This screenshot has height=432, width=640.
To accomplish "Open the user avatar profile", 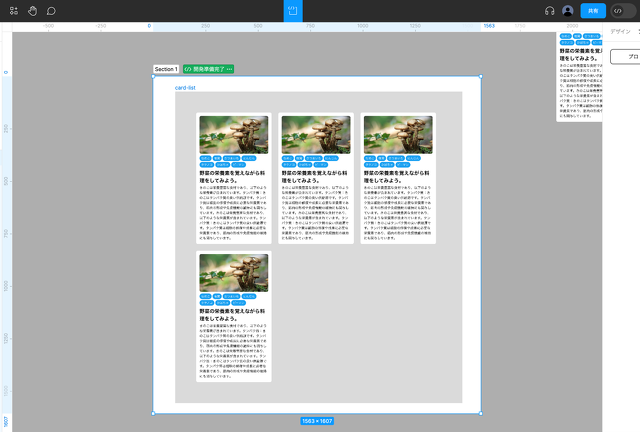I will [568, 11].
